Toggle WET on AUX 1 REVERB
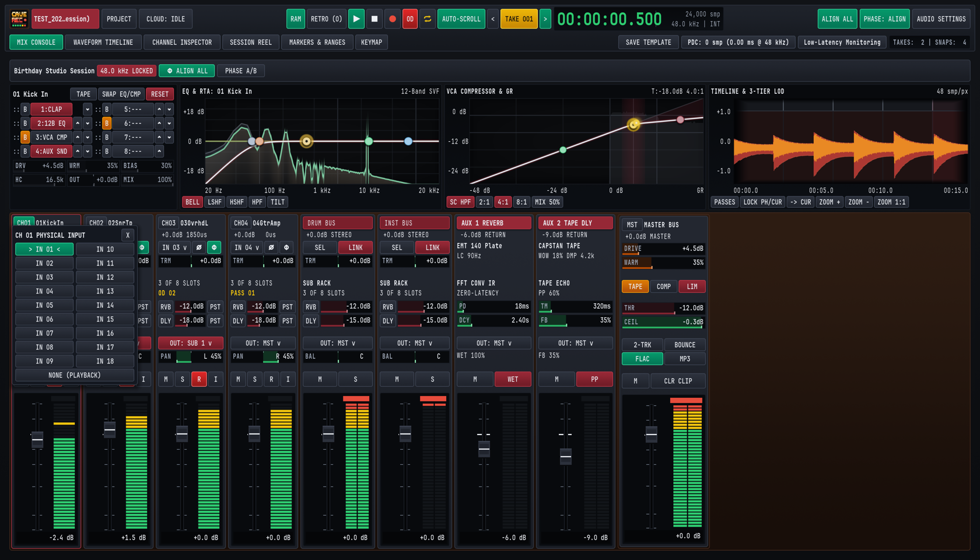 (513, 379)
